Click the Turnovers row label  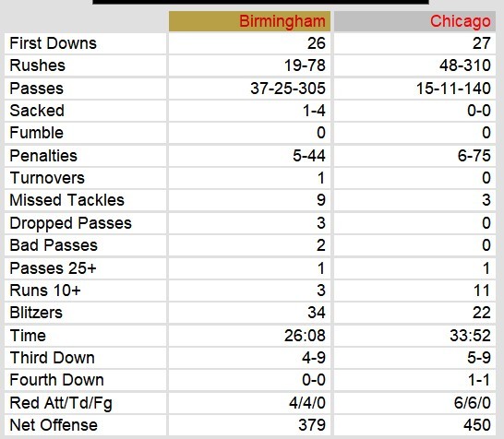click(x=47, y=178)
